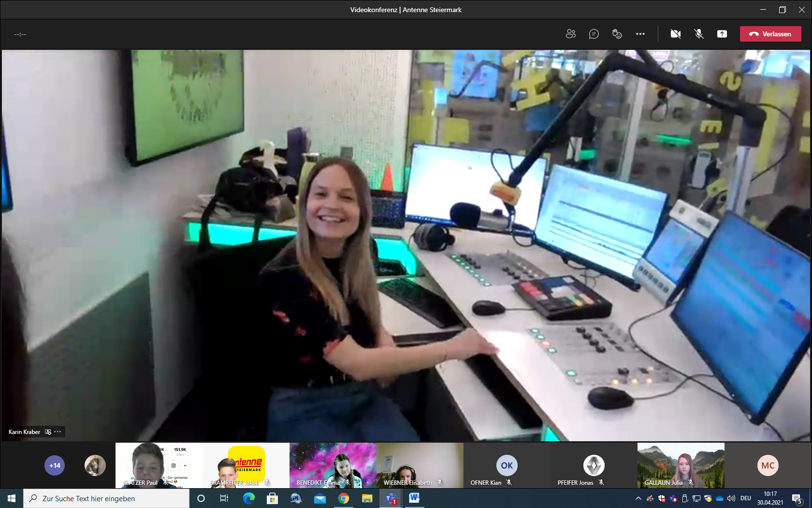812x508 pixels.
Task: Open Microsoft Edge from the taskbar
Action: (248, 498)
